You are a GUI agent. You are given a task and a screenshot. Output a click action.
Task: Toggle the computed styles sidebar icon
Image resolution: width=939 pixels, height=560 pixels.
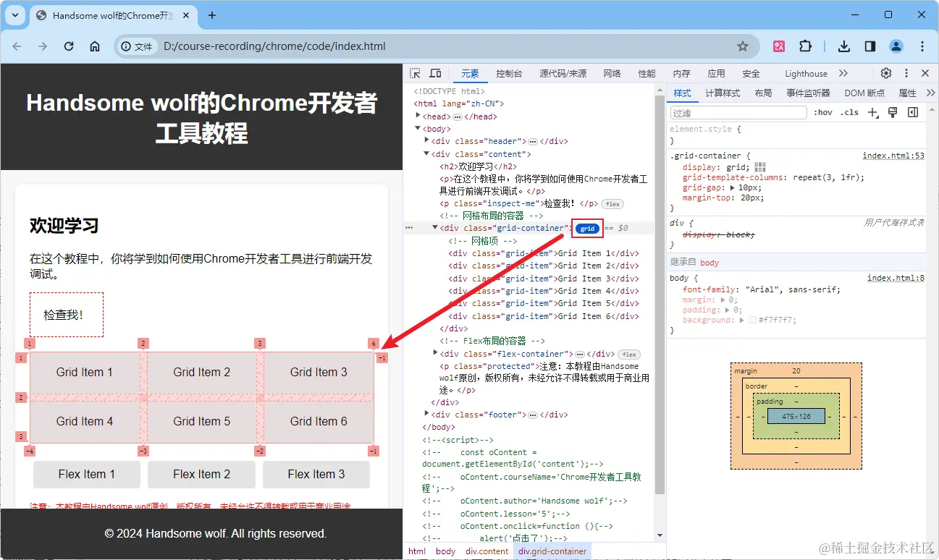point(913,112)
